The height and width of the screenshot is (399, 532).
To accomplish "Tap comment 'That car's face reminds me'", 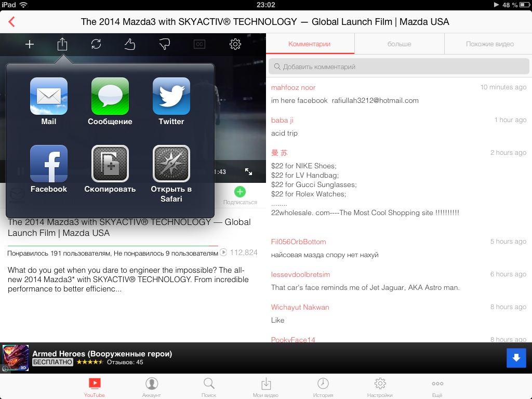I will pyautogui.click(x=365, y=287).
